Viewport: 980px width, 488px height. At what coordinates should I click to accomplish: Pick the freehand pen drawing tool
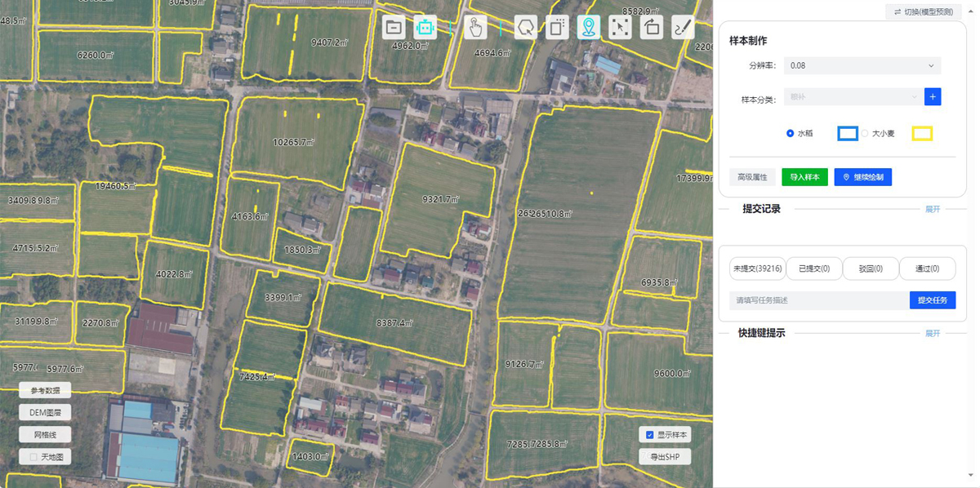coord(682,27)
